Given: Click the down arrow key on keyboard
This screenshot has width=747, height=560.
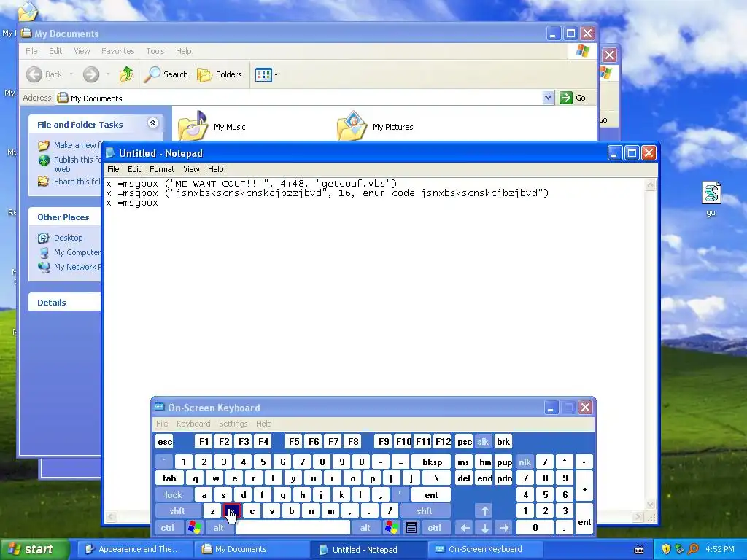Looking at the screenshot, I should tap(484, 528).
